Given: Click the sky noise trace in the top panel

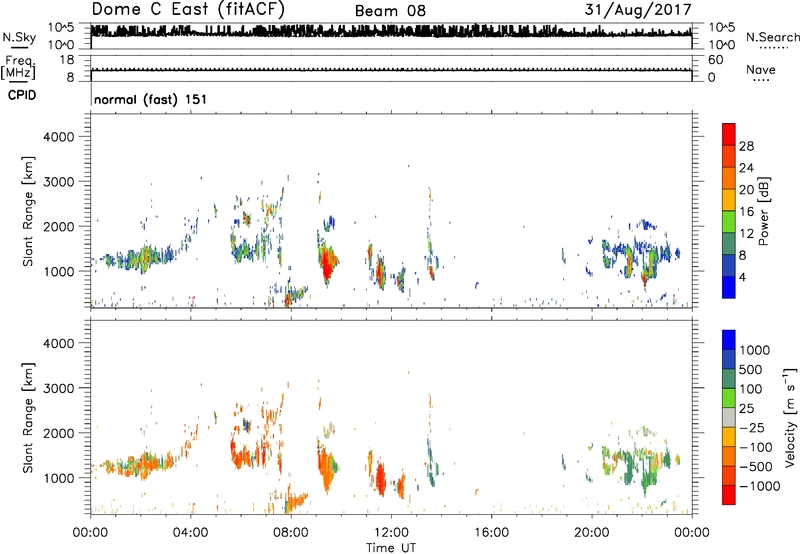Looking at the screenshot, I should (x=391, y=32).
